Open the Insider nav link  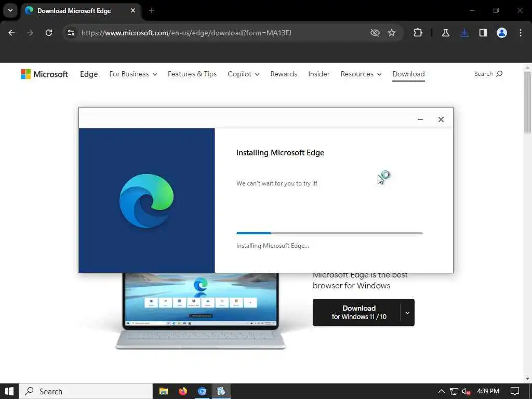point(319,74)
